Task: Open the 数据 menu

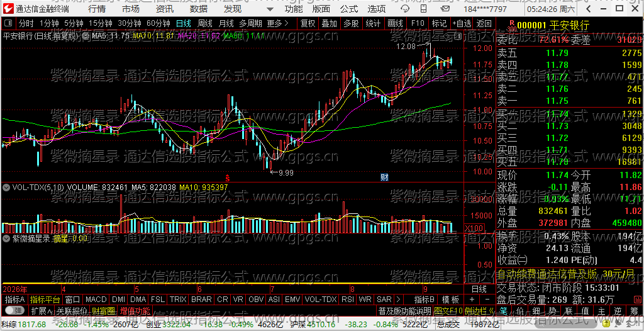Action: click(199, 9)
